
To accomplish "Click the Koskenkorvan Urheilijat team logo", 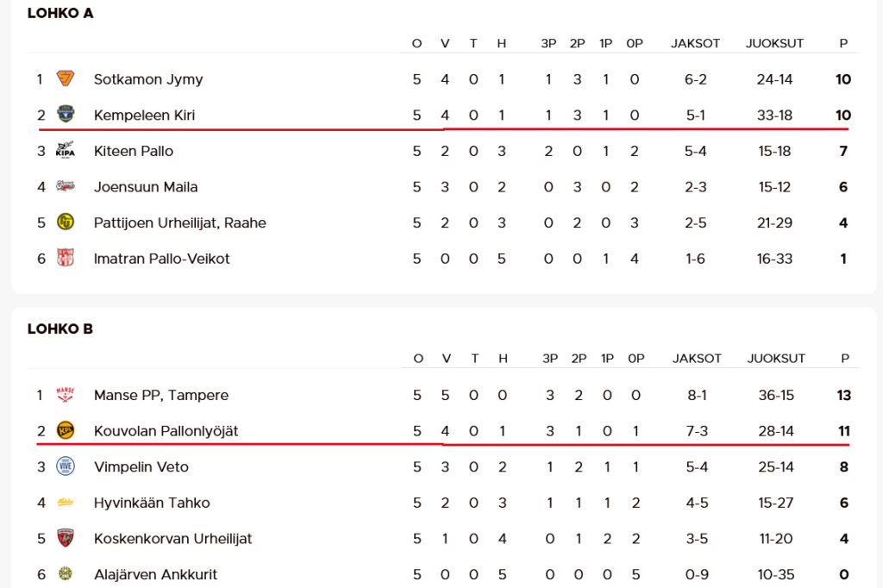I will click(x=66, y=539).
